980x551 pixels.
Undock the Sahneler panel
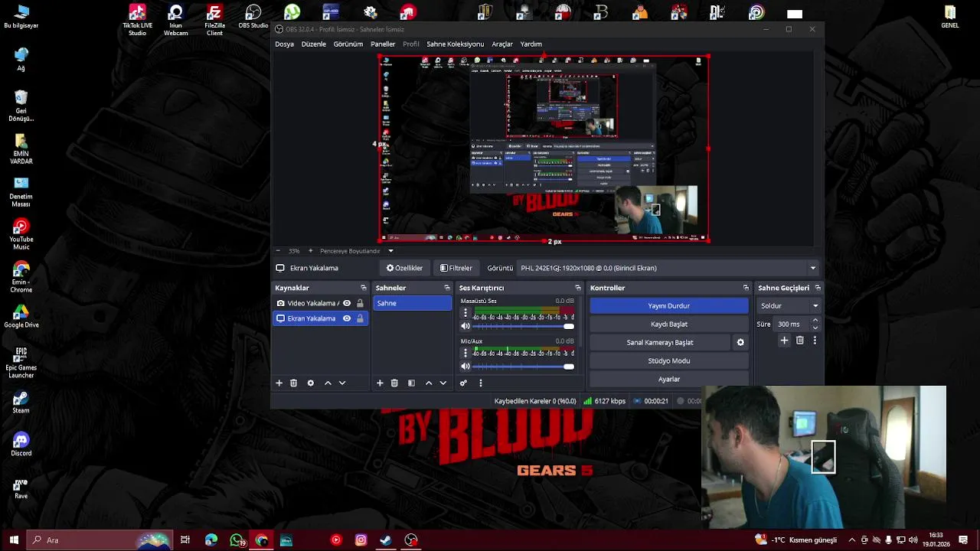(x=447, y=288)
